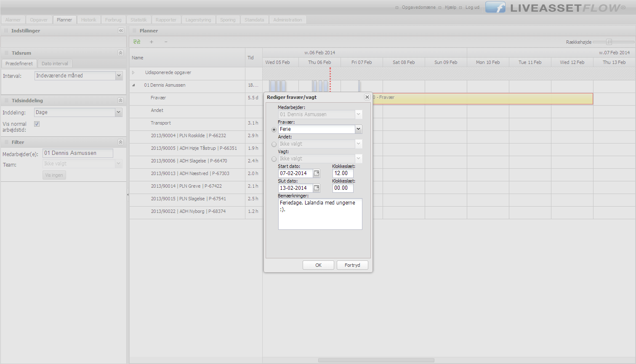Screen dimensions: 636x364
Task: Switch to the Dato interval tab
Action: coord(55,64)
